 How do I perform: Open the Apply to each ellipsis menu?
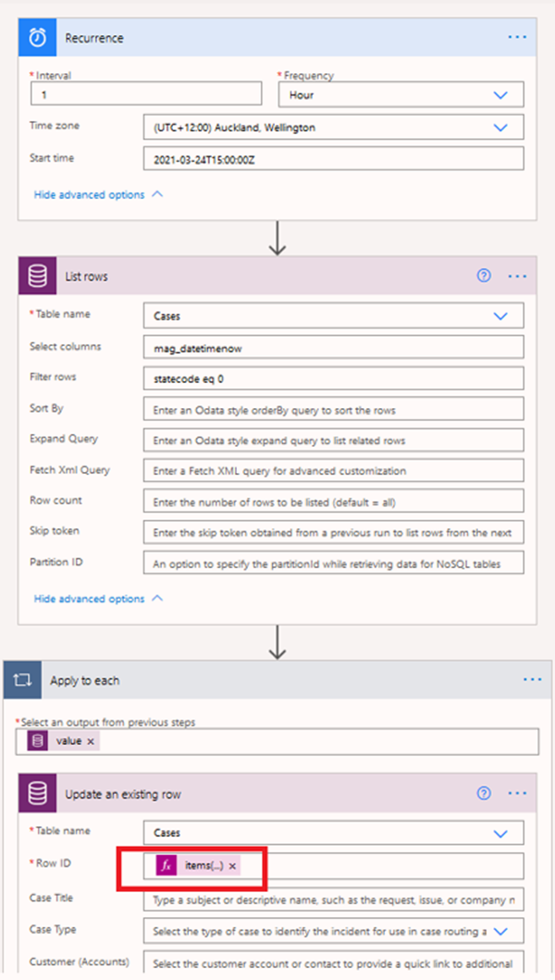point(532,680)
